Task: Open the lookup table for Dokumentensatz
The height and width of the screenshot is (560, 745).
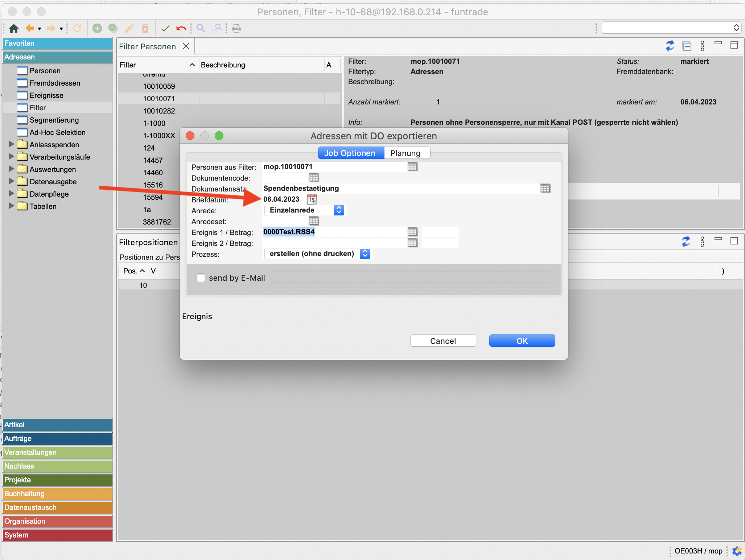Action: point(545,188)
